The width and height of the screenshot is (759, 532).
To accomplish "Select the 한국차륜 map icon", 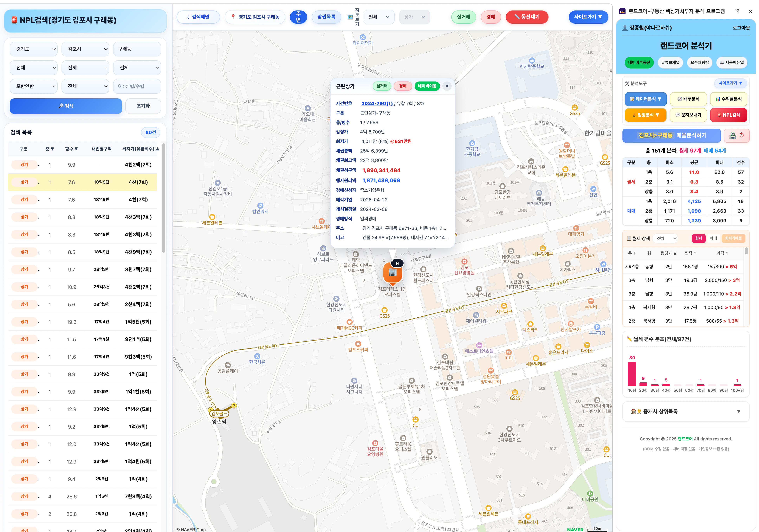I will (257, 356).
